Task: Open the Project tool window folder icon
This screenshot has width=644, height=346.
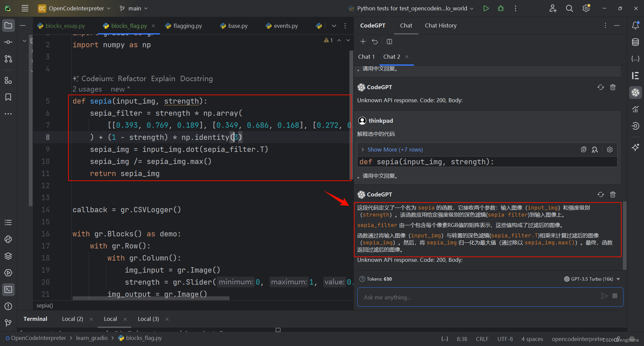Action: [x=8, y=25]
